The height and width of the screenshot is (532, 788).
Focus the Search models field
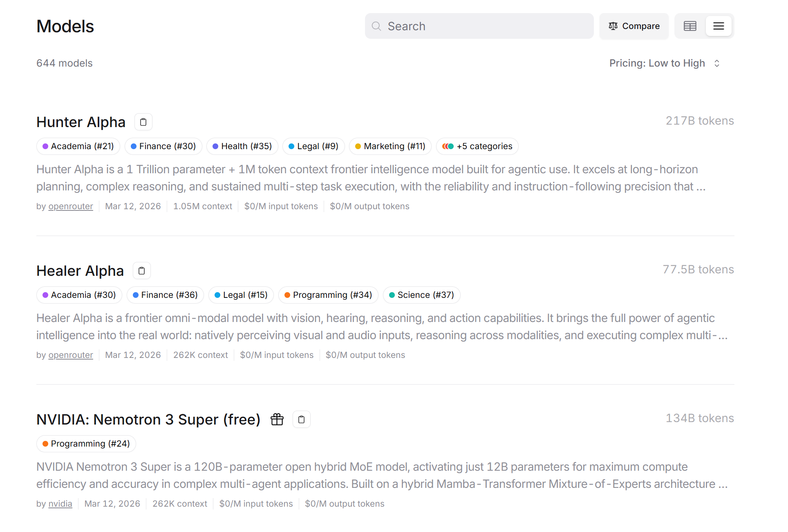[x=486, y=26]
